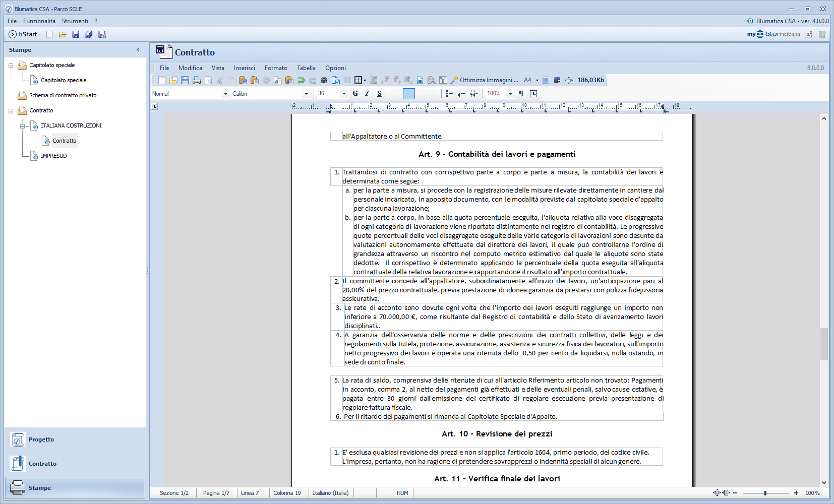Image resolution: width=834 pixels, height=504 pixels.
Task: Open the Formato menu
Action: (276, 68)
